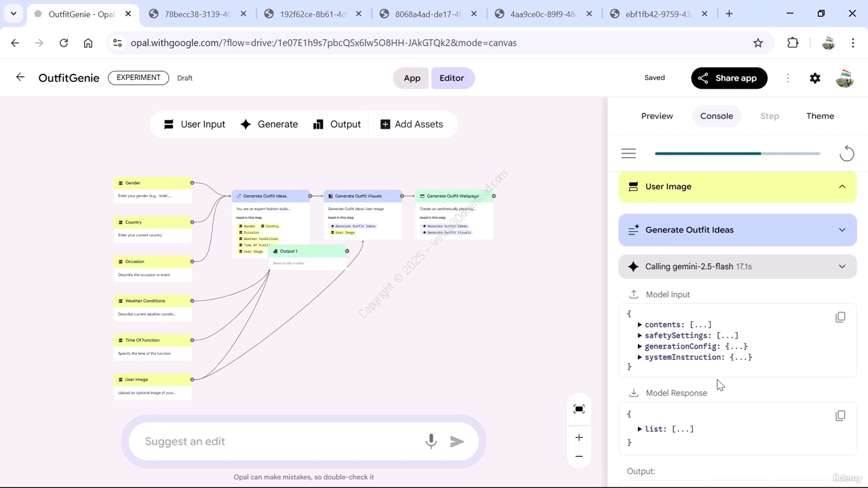The image size is (868, 488).
Task: Open the console hamburger menu icon
Action: click(x=629, y=154)
